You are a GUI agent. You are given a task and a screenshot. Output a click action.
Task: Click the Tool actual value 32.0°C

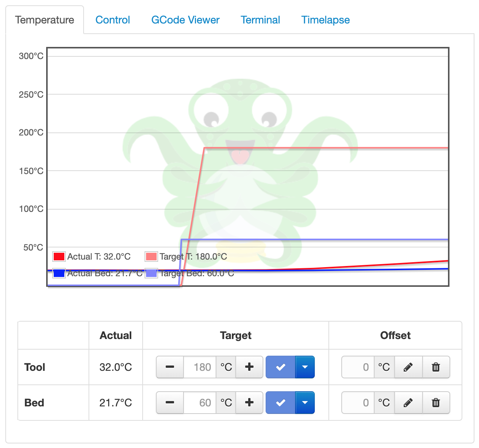(x=116, y=367)
